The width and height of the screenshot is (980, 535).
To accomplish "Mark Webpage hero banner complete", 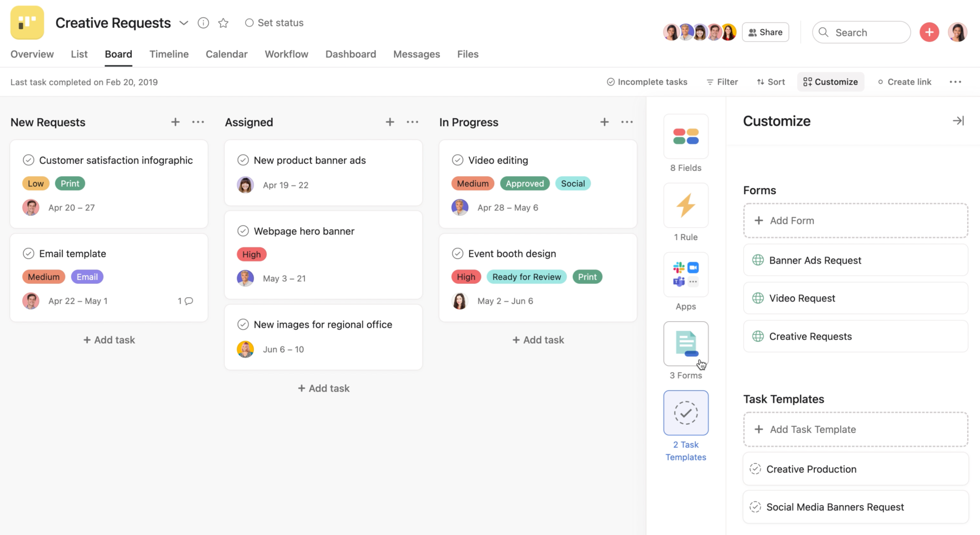I will (243, 231).
